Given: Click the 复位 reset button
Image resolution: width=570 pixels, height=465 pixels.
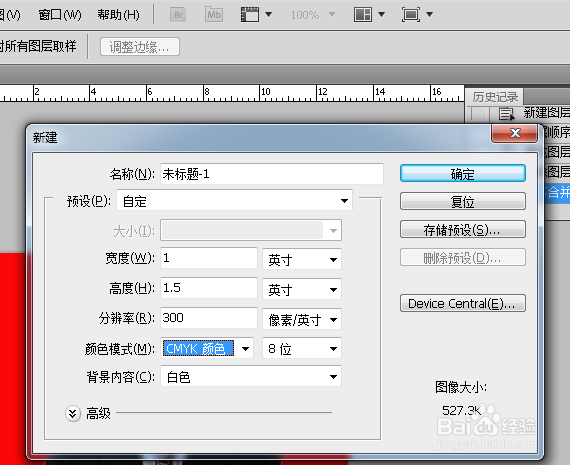Looking at the screenshot, I should coord(462,201).
